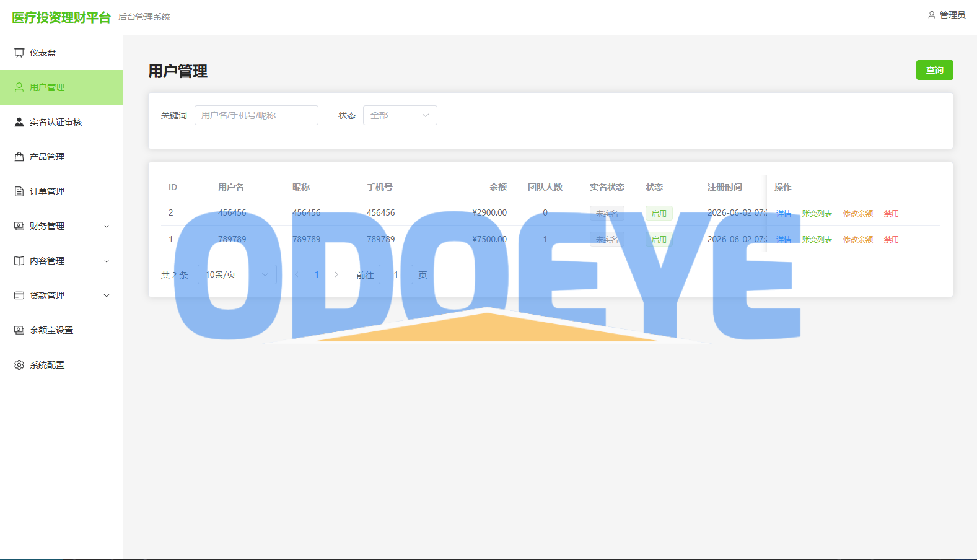Click the 共 2 条 total count
Screen dimensions: 977x560
(x=175, y=275)
